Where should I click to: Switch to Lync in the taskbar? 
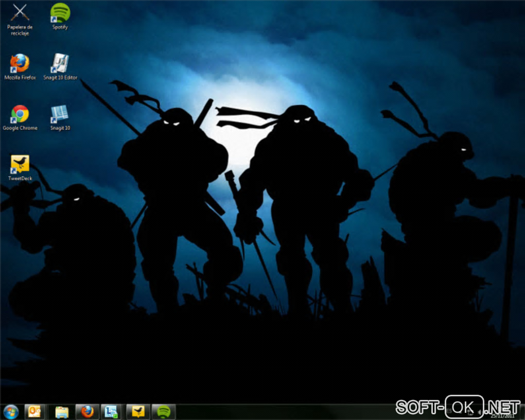pyautogui.click(x=111, y=412)
